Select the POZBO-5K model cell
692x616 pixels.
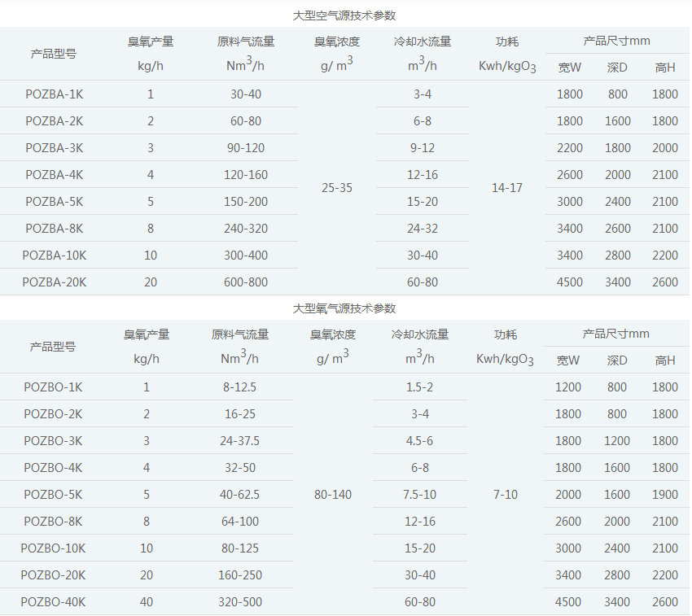tap(53, 495)
